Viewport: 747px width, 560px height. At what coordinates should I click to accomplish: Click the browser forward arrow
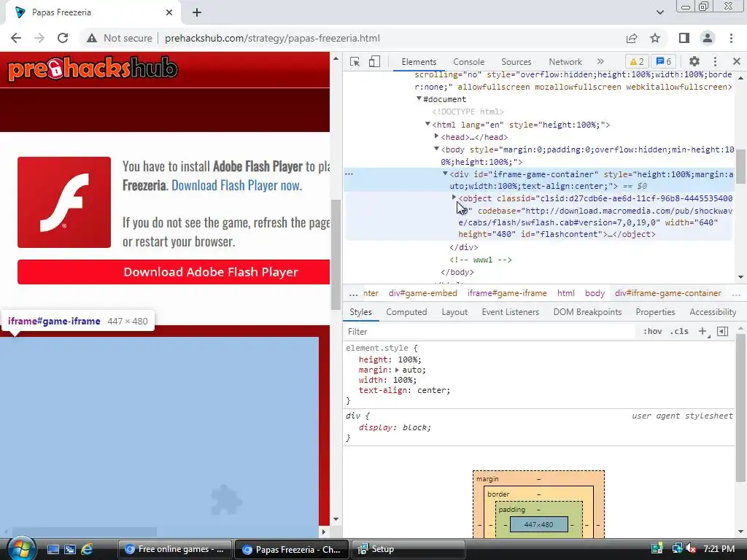(39, 38)
